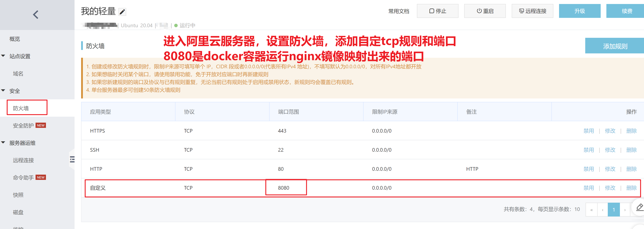The image size is (644, 229).
Task: Disable the custom 8080 rule
Action: click(589, 188)
